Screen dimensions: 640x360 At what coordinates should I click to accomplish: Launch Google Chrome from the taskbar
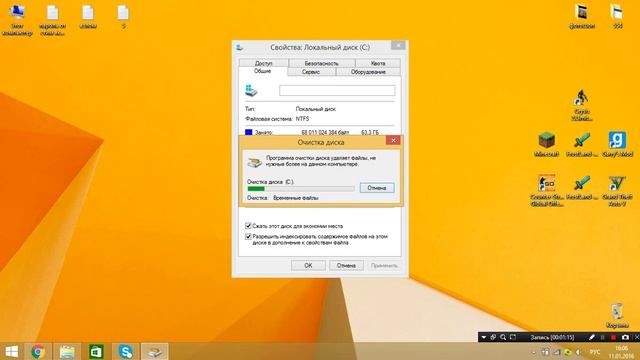pos(38,351)
